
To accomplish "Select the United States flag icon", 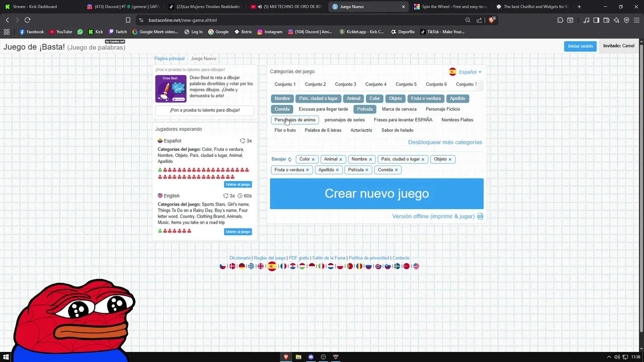I will click(x=416, y=266).
